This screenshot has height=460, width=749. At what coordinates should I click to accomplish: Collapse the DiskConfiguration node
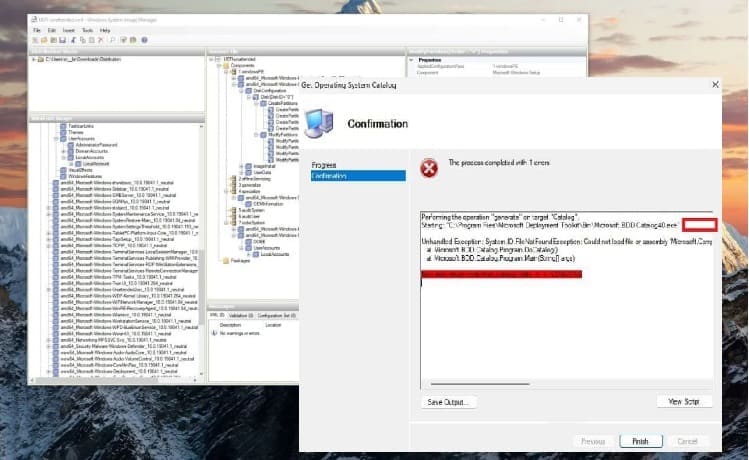[x=241, y=90]
